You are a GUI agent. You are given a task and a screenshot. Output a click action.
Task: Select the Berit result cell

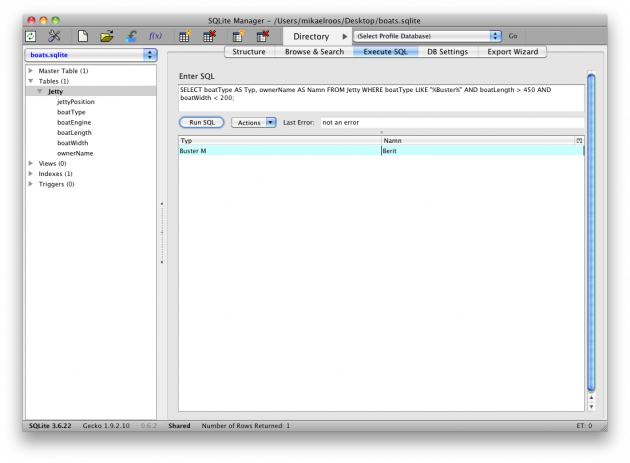tap(483, 151)
